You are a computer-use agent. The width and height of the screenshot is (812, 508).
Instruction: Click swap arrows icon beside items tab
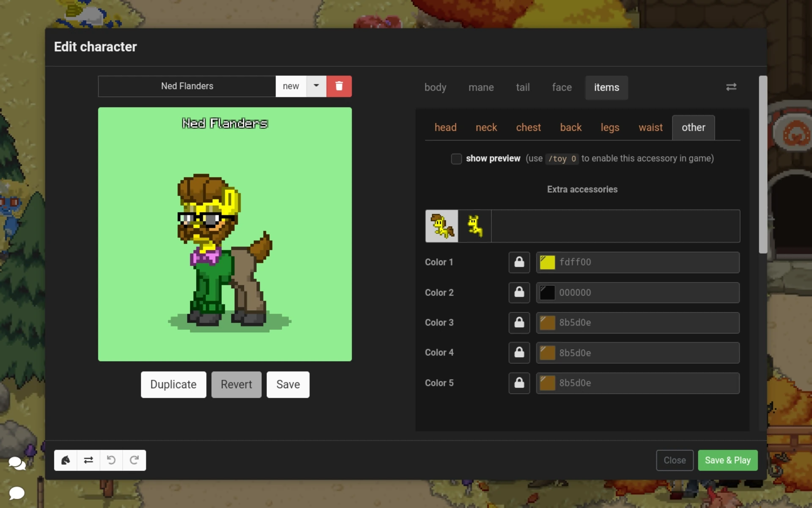point(731,87)
